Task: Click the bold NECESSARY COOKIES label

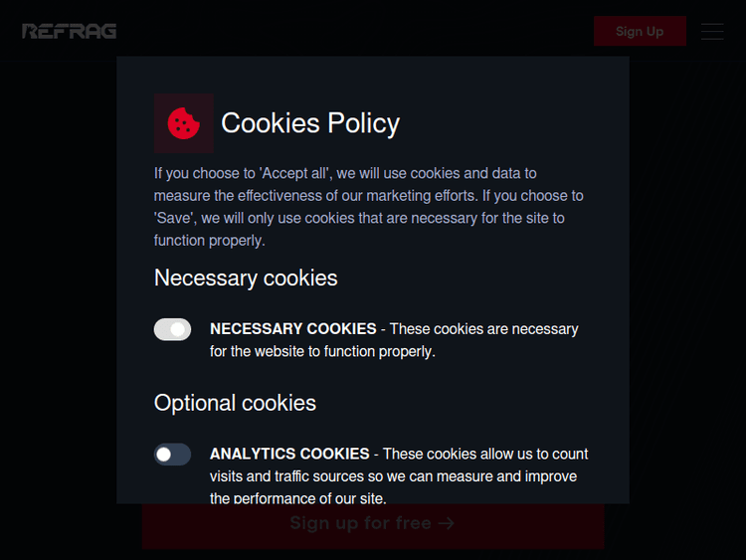Action: pos(293,328)
